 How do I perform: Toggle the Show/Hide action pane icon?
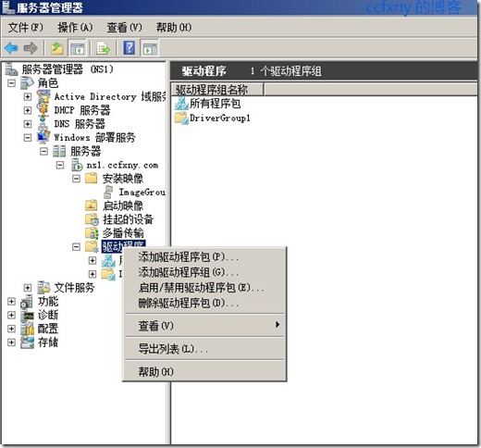[150, 48]
